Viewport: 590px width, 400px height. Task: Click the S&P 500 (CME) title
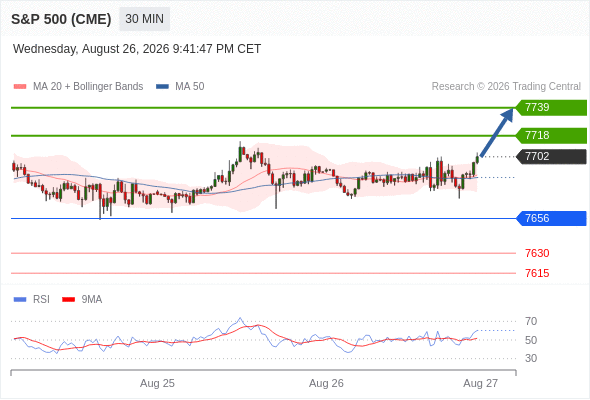(61, 19)
